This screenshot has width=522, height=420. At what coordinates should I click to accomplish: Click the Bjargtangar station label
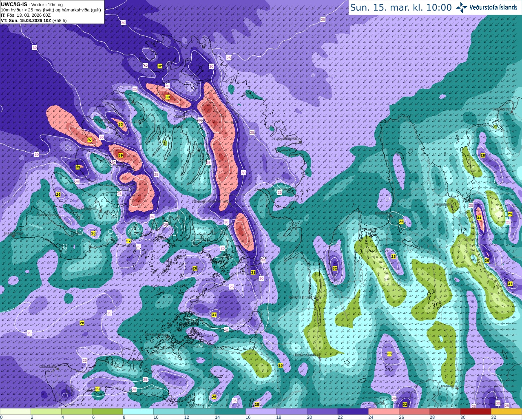(13, 234)
